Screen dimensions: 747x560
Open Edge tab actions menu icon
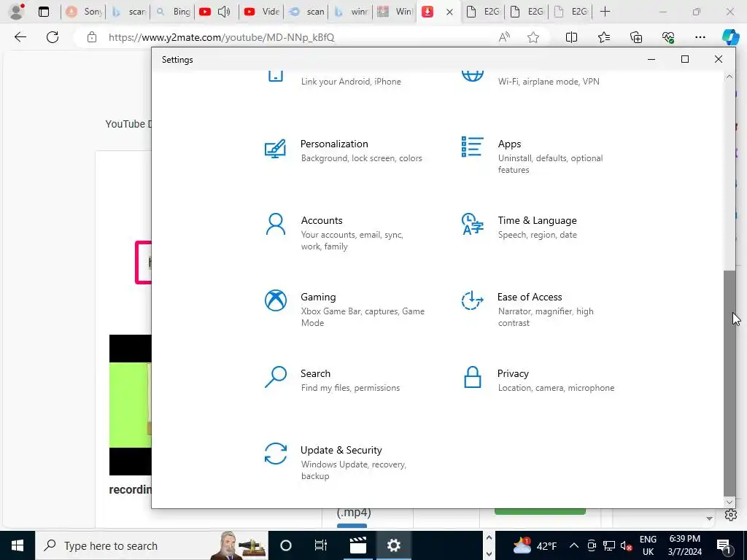click(x=44, y=12)
